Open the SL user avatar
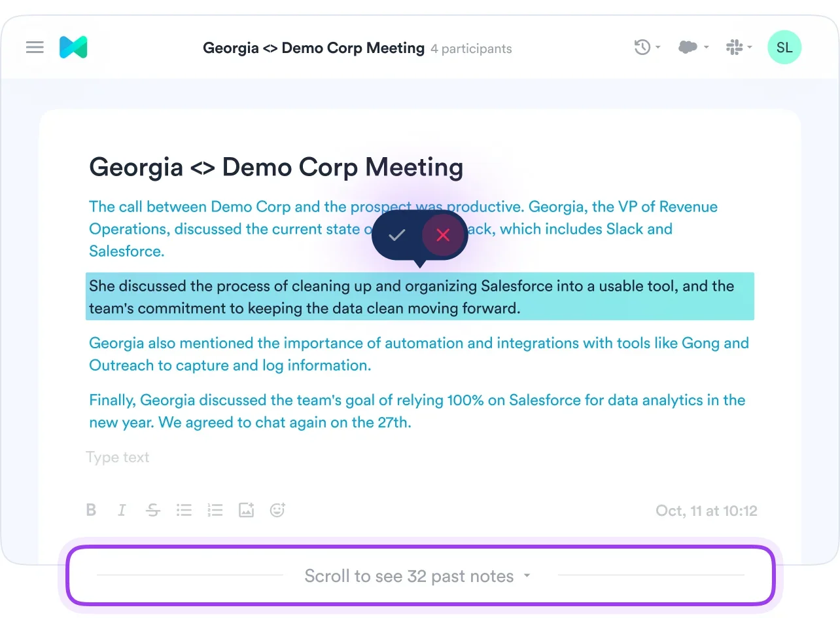840x618 pixels. (784, 48)
